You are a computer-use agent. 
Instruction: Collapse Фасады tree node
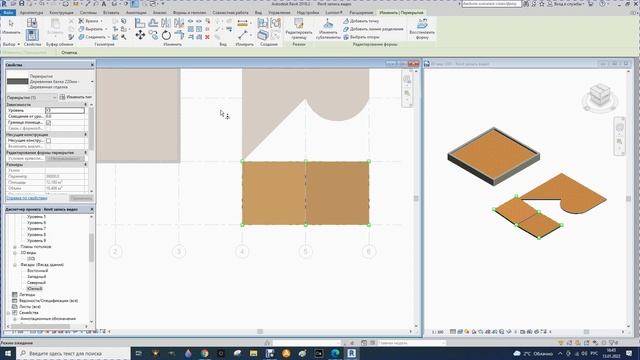pos(15,265)
